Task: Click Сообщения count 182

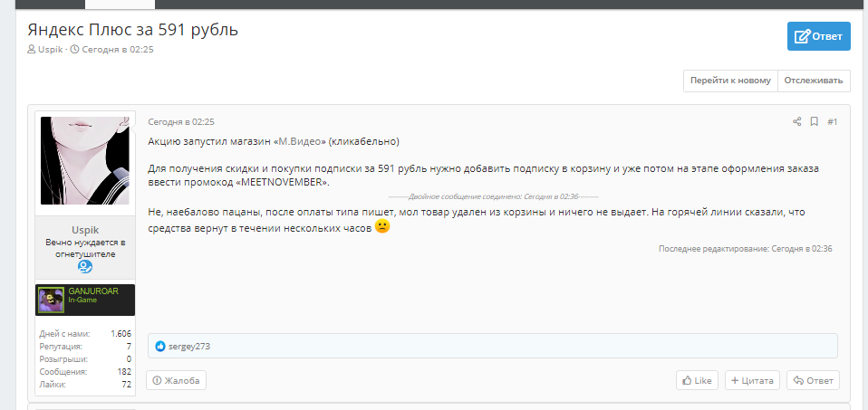Action: (x=124, y=372)
